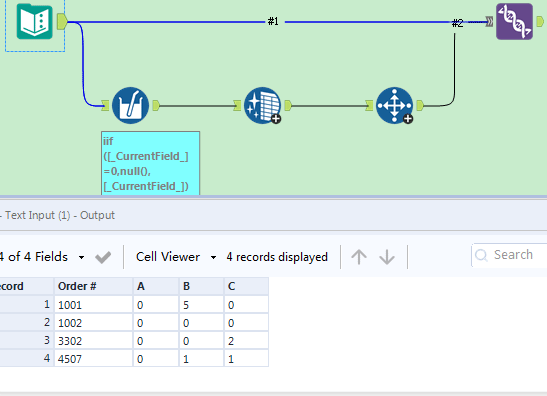The image size is (547, 396).
Task: Click the Order # column header
Action: pos(93,286)
